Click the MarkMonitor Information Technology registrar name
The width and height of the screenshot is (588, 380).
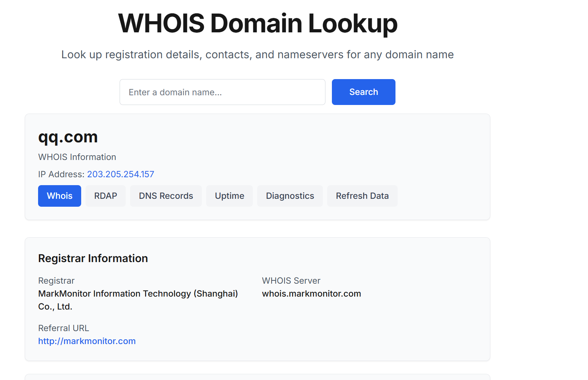[x=138, y=294]
